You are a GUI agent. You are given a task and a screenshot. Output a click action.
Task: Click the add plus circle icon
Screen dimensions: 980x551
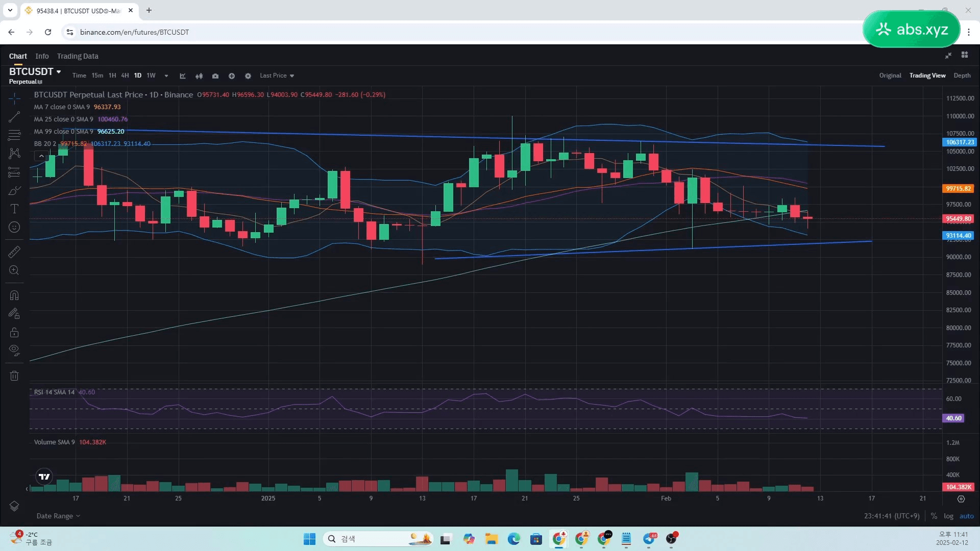click(232, 76)
